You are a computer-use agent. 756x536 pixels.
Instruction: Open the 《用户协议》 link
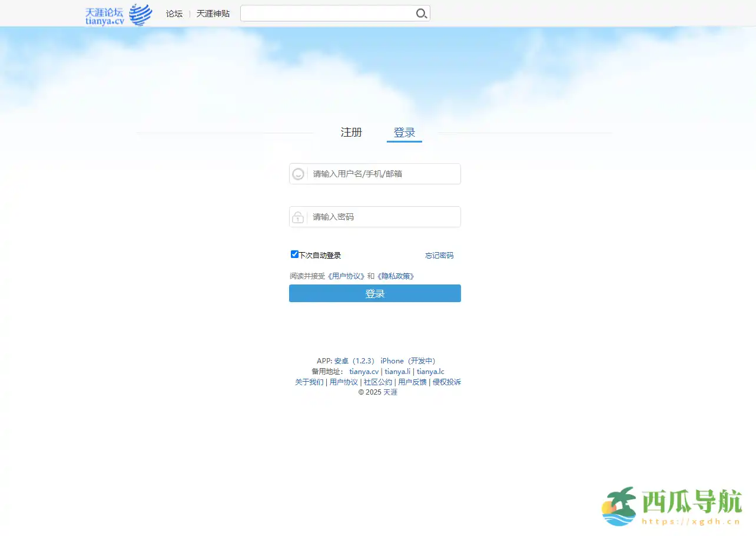(346, 275)
